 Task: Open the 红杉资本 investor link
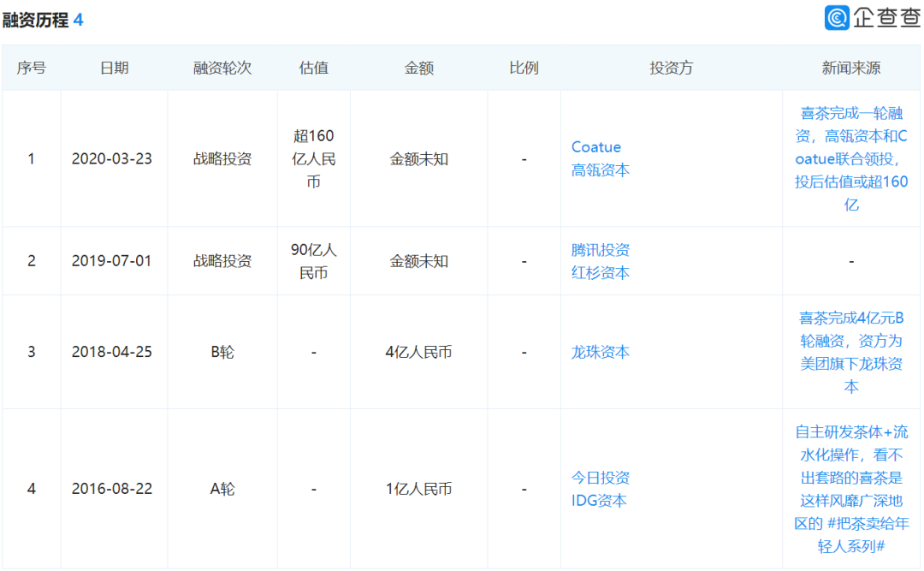click(600, 272)
